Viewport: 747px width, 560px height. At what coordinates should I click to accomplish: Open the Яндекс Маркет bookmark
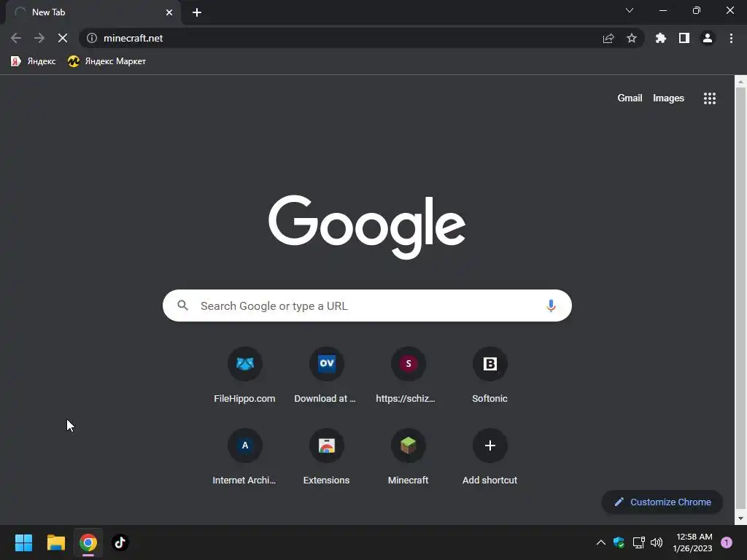point(107,61)
